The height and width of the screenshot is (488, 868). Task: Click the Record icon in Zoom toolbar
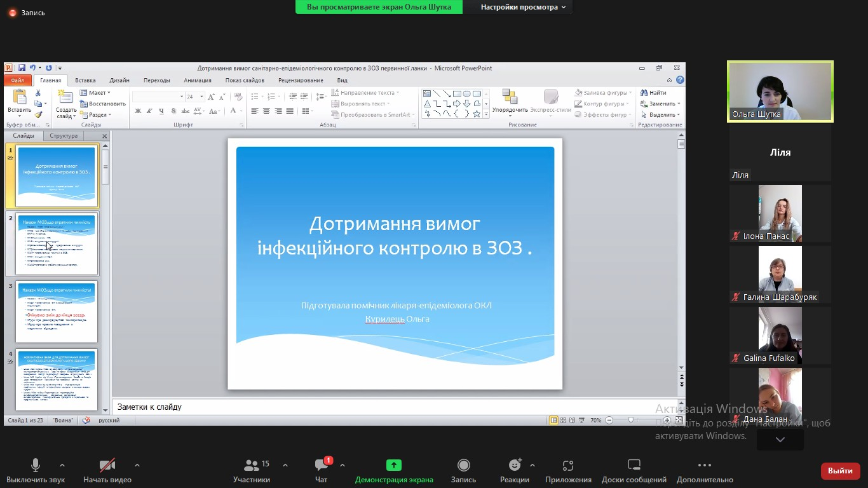tap(464, 466)
